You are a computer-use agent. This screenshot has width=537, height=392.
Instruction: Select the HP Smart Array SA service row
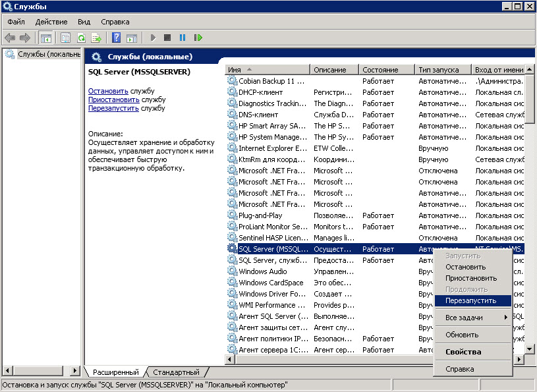pos(375,126)
